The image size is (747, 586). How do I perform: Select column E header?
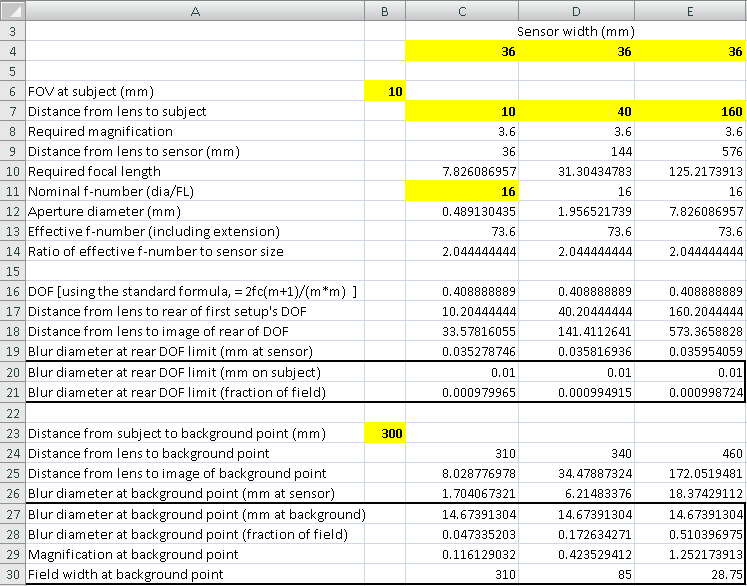pyautogui.click(x=690, y=11)
